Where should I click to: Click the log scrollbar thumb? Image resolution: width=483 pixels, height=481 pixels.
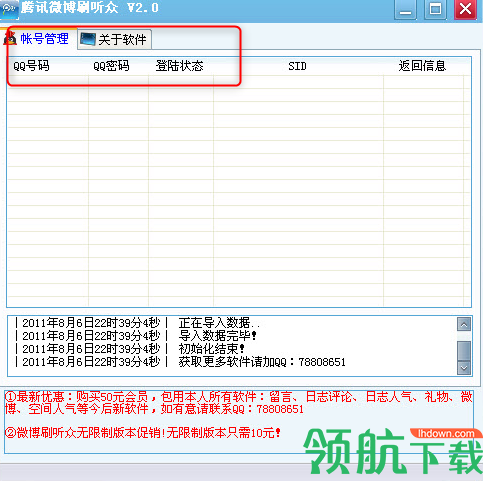464,351
